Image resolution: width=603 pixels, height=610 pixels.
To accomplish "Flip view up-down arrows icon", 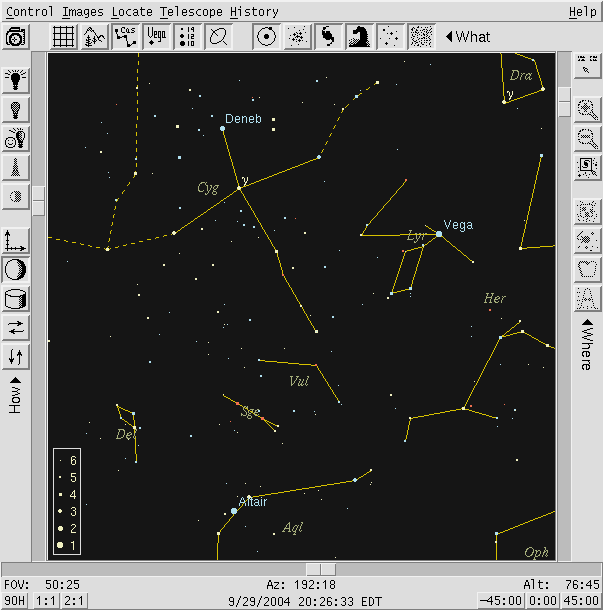I will (x=16, y=356).
